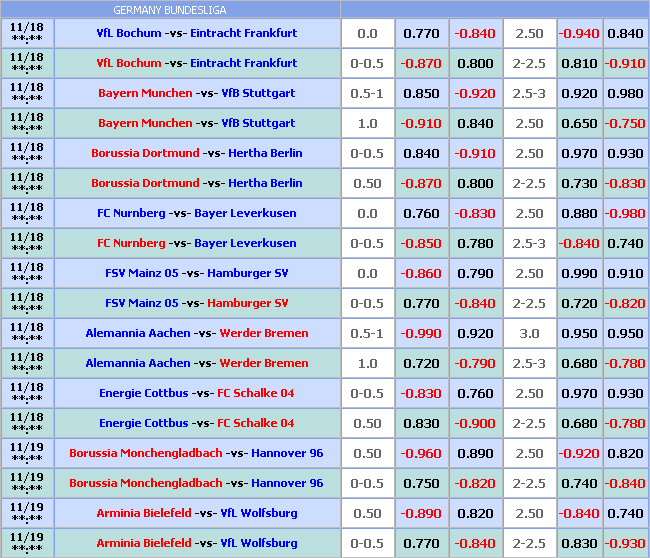This screenshot has height=558, width=650.
Task: Click the -0.960 odds for Borussia Monchengladbach
Action: click(x=421, y=453)
